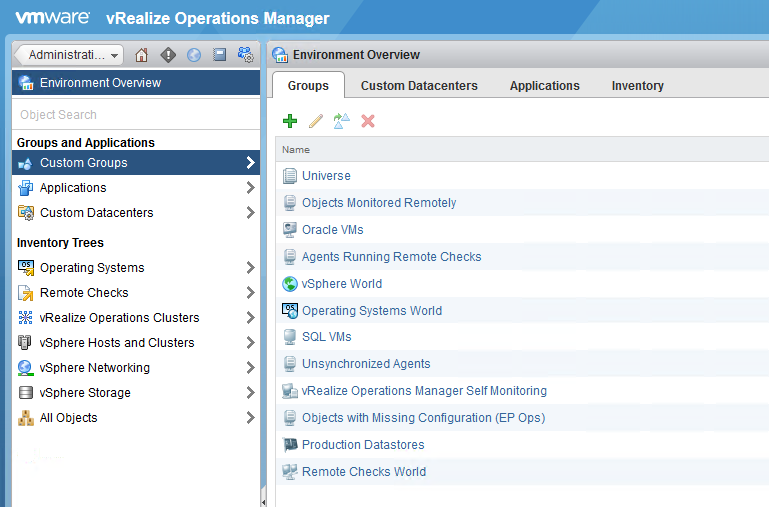Click the vRealize Operations Clusters icon

point(26,318)
